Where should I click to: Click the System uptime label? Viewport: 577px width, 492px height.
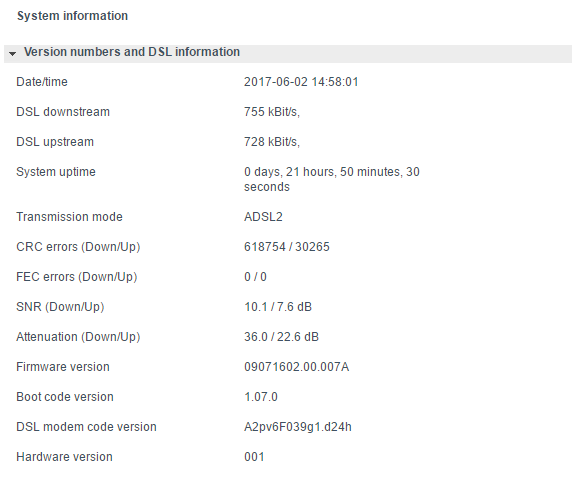tap(56, 172)
